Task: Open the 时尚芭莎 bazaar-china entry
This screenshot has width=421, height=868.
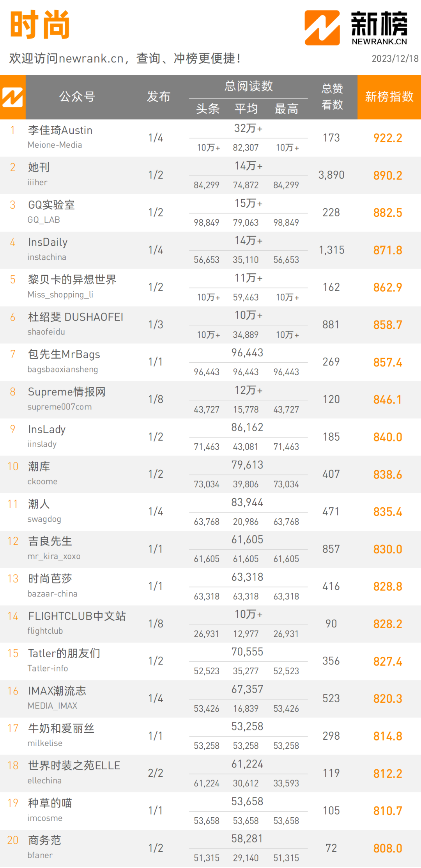Action: click(210, 586)
